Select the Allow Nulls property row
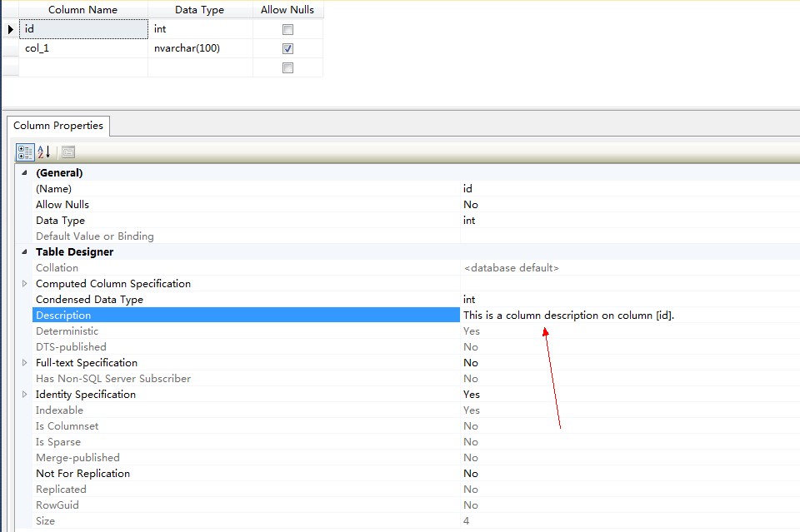The height and width of the screenshot is (532, 800). (246, 204)
